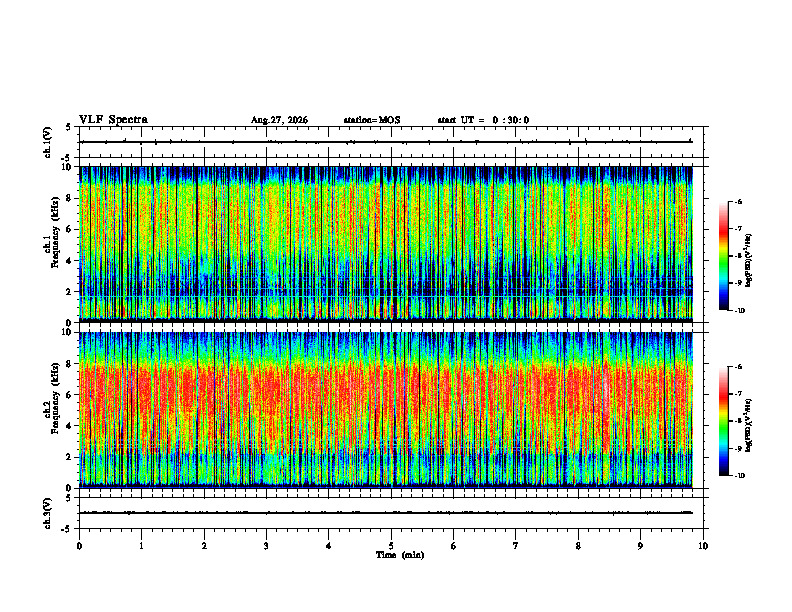
Task: Click the station=MOS label
Action: click(372, 120)
